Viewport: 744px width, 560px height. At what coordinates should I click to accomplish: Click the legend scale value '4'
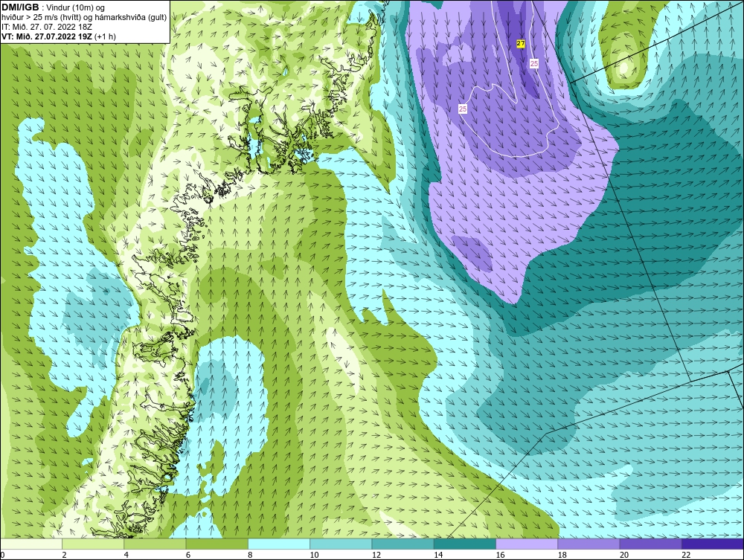(x=126, y=556)
